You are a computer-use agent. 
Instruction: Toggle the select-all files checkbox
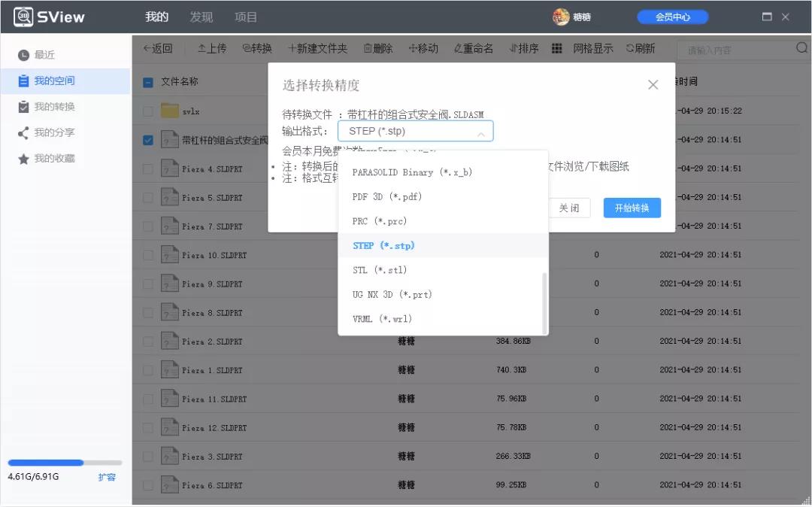[147, 80]
